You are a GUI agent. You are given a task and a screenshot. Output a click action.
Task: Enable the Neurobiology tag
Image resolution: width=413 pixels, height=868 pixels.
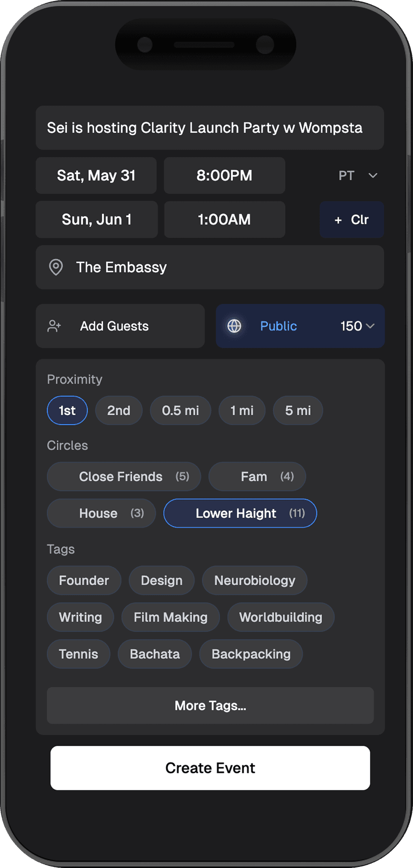point(254,580)
